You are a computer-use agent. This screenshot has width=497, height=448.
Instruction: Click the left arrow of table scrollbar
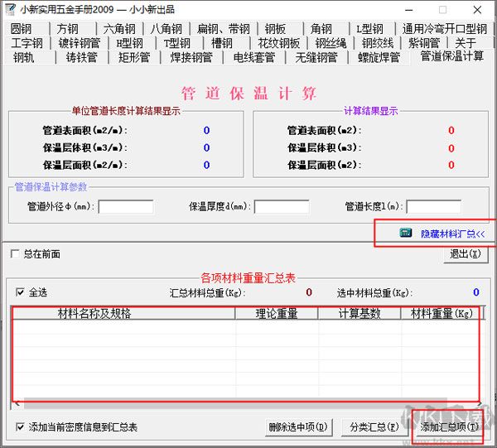point(17,403)
